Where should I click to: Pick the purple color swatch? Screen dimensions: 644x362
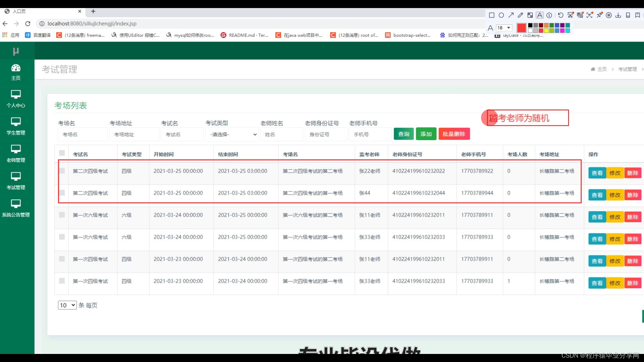562,25
